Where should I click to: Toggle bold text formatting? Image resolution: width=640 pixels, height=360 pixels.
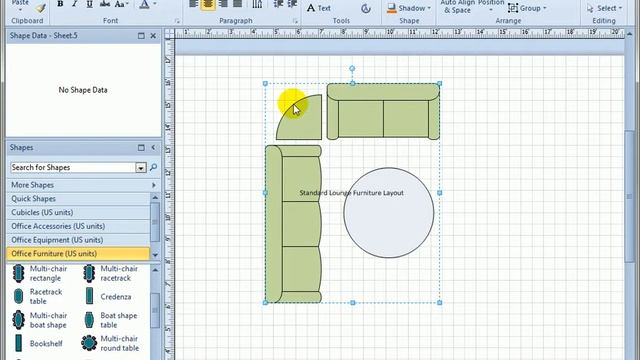pyautogui.click(x=60, y=4)
